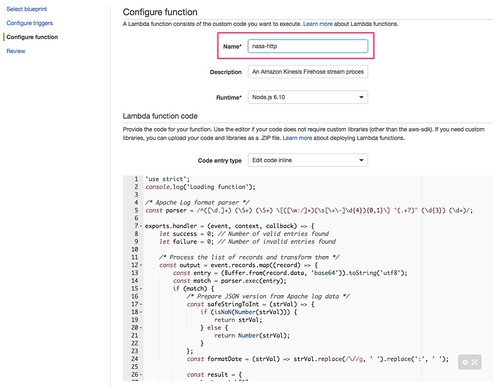Collapse the fold arrow at line 26
Screen dimensions: 500x389
141,375
